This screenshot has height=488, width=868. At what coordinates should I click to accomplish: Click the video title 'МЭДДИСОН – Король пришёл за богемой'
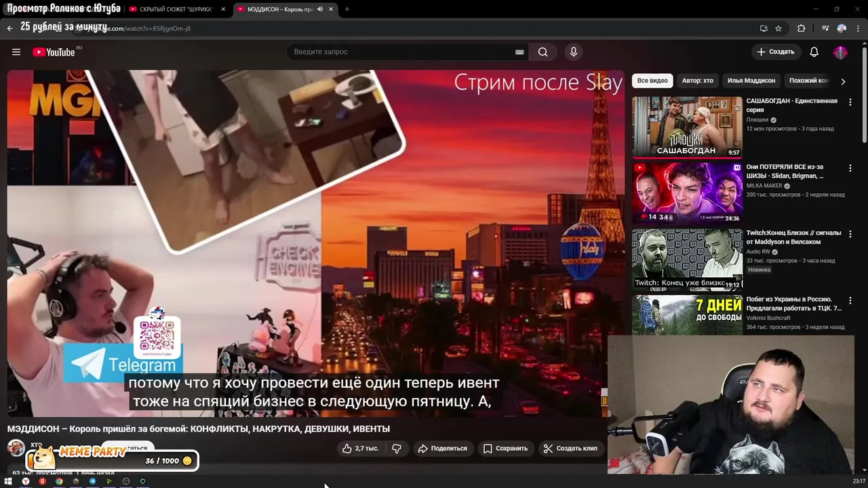tap(199, 429)
